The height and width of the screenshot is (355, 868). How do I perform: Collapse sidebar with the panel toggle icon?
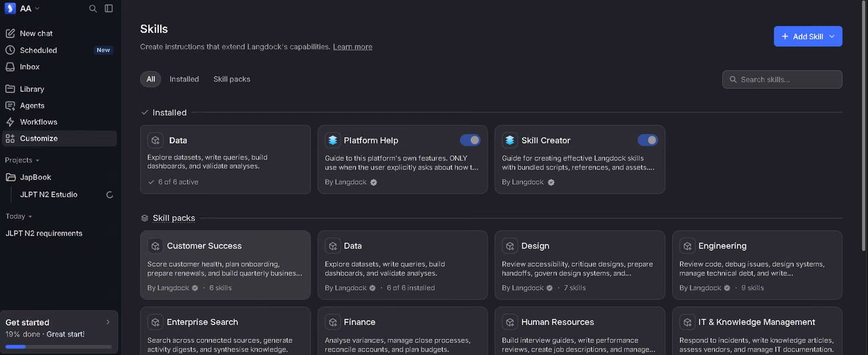click(109, 9)
